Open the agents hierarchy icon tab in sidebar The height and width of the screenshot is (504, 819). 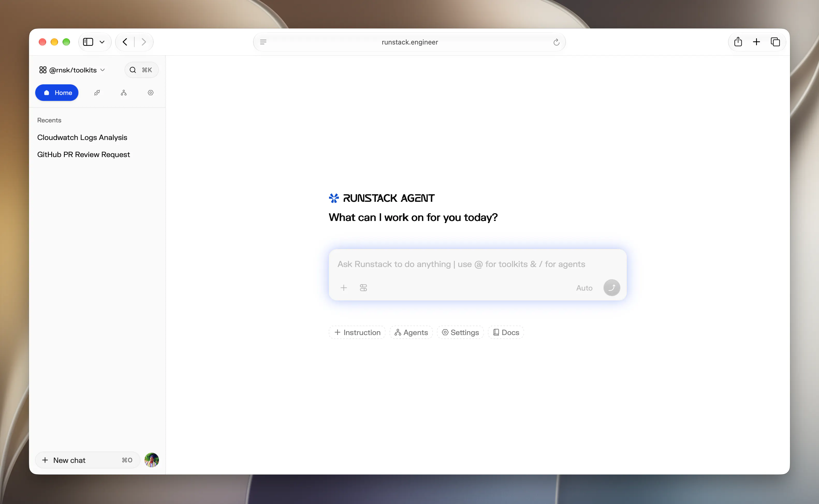[x=124, y=93]
